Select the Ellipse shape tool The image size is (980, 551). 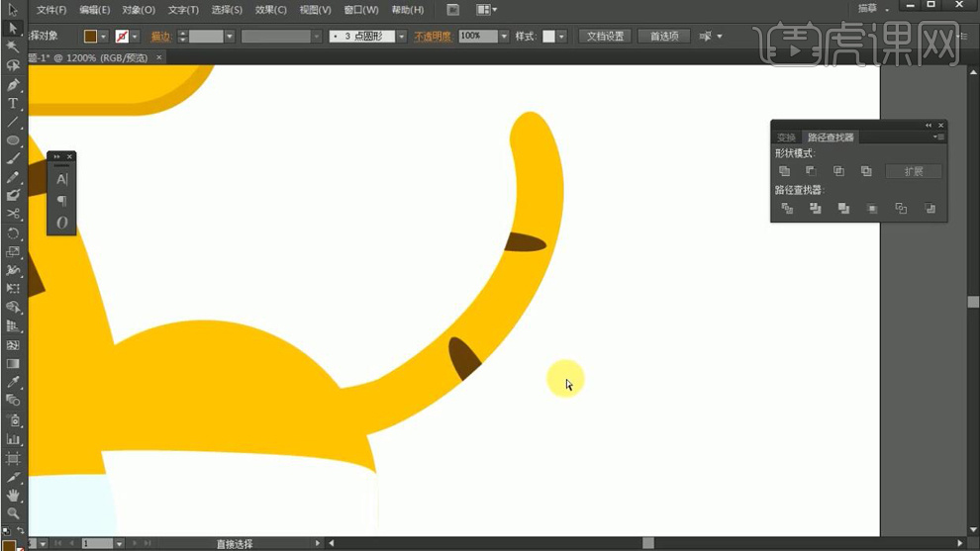[13, 140]
